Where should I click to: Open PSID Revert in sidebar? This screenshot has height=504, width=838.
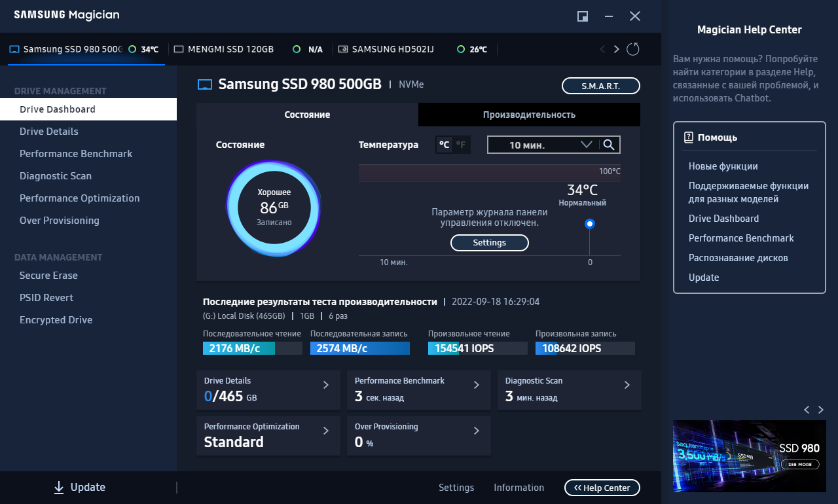point(88,298)
